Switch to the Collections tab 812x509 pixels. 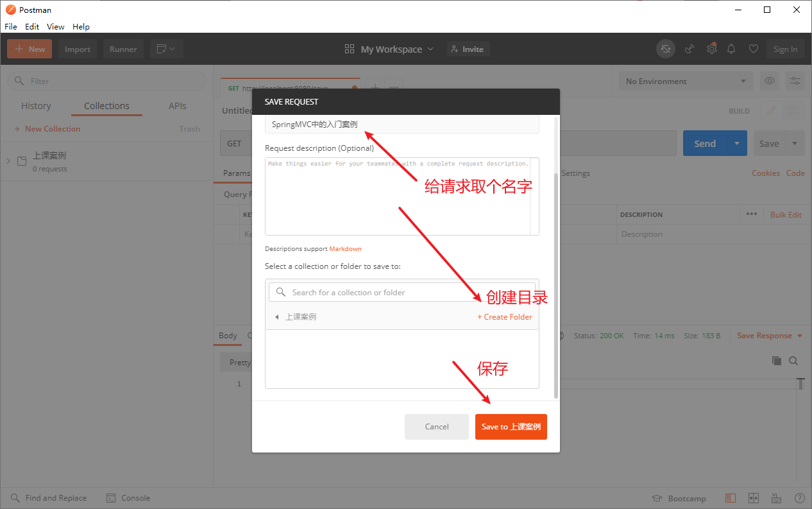(106, 106)
